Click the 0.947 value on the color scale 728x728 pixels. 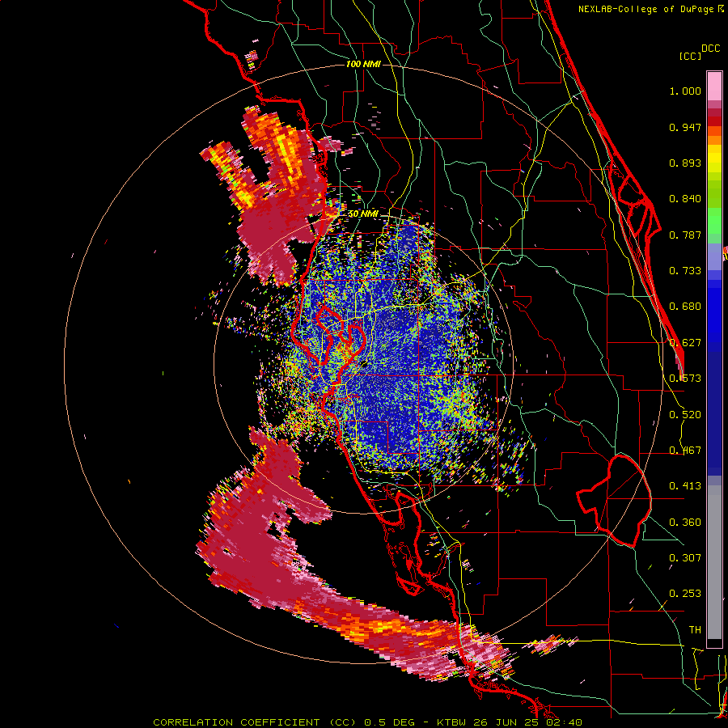coord(685,127)
